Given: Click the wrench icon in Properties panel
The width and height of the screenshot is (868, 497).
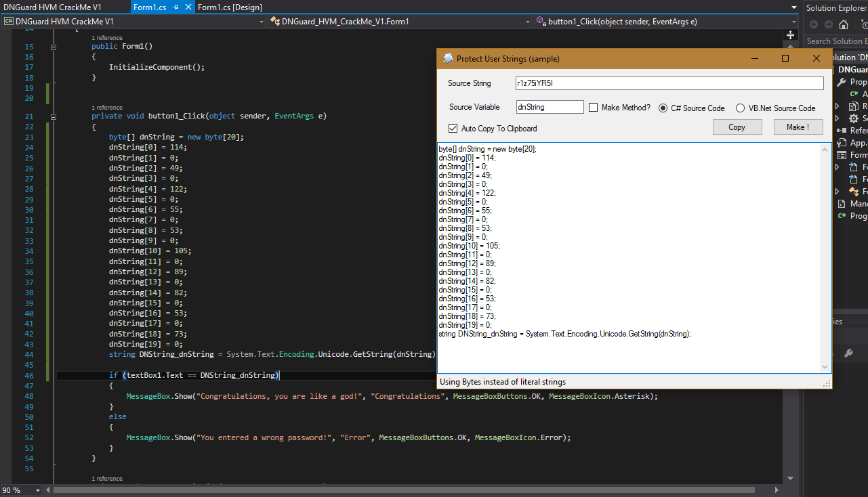Looking at the screenshot, I should (848, 353).
